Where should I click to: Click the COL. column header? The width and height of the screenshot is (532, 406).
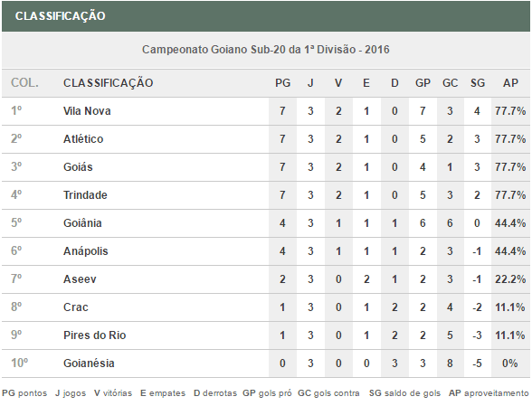pos(24,83)
